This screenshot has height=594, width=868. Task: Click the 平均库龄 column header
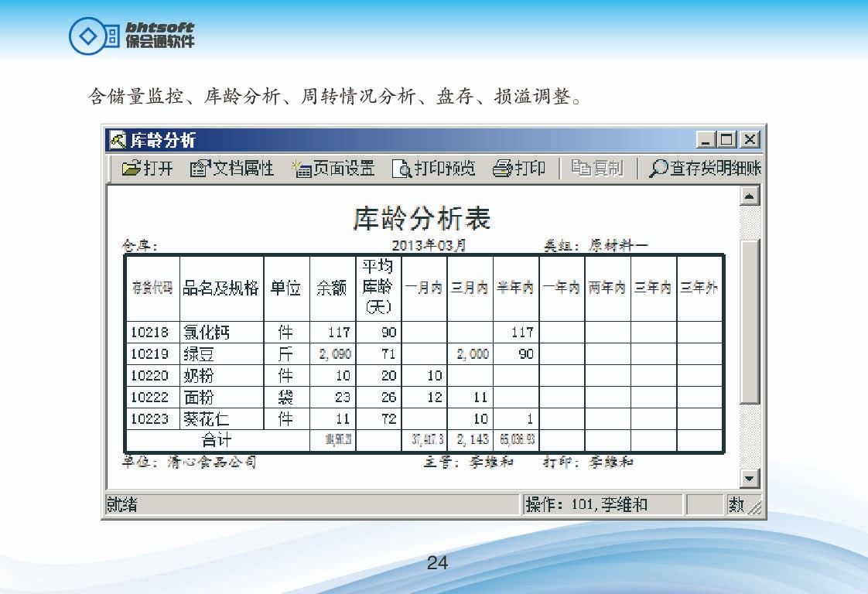click(x=378, y=288)
